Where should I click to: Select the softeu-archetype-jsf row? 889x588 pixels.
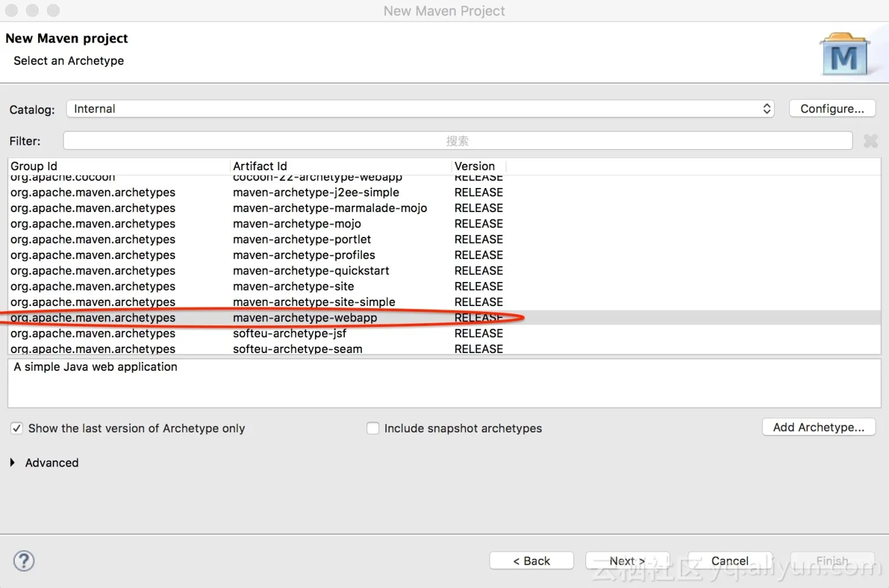tap(444, 333)
